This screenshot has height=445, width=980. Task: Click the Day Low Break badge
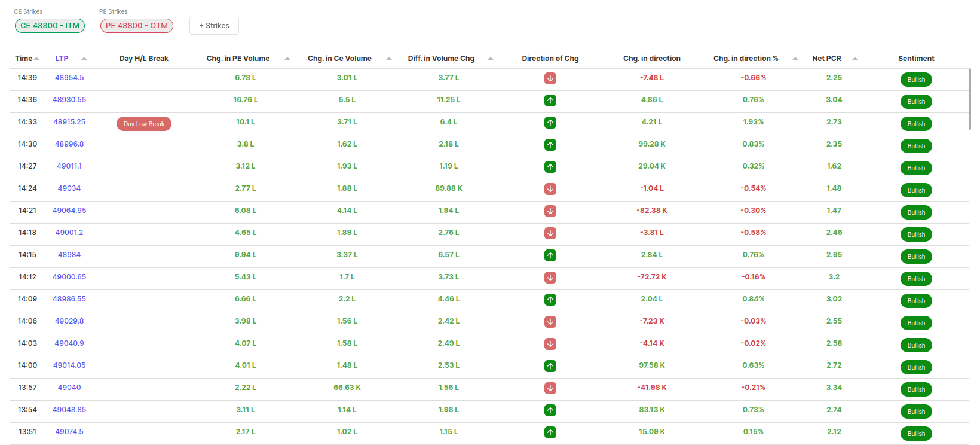144,124
